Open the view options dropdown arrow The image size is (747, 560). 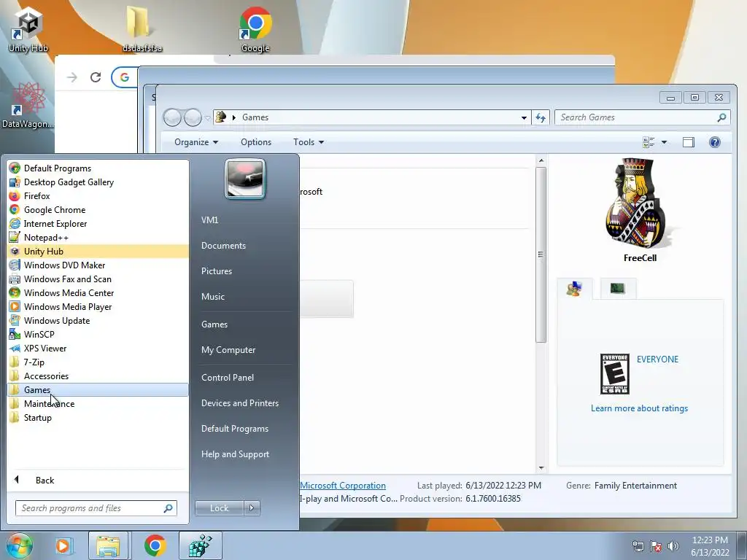(x=664, y=142)
